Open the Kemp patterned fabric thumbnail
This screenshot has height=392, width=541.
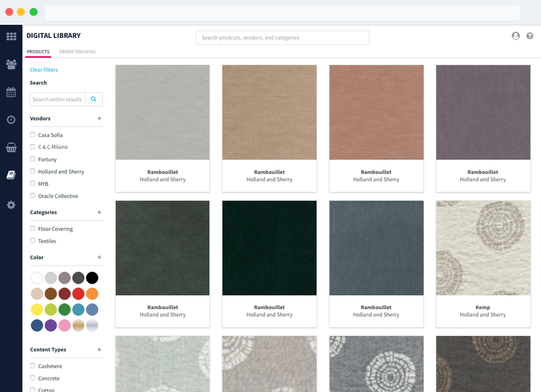coord(483,248)
